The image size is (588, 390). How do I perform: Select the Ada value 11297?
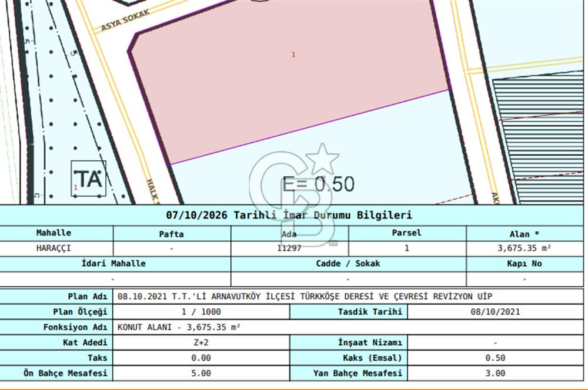point(289,248)
